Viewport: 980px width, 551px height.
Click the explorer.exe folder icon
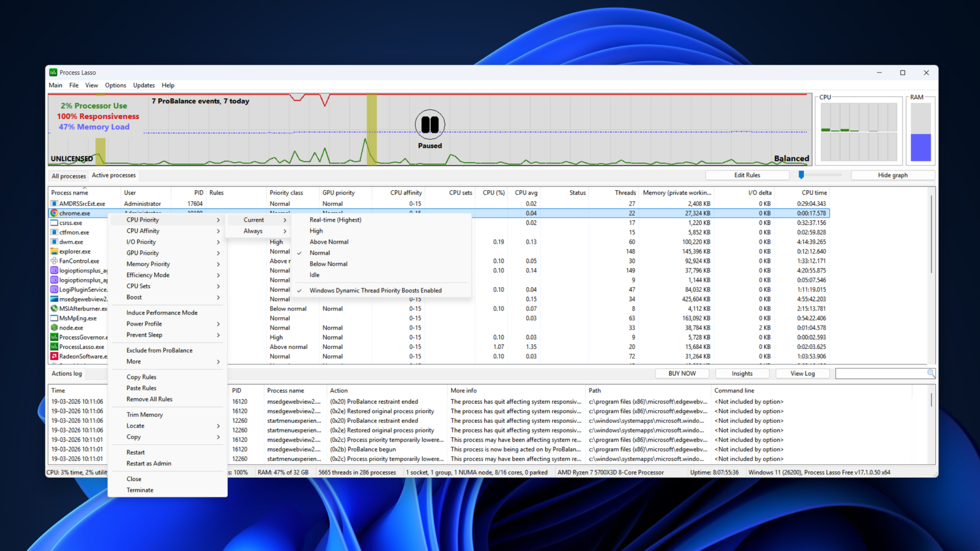click(x=54, y=252)
